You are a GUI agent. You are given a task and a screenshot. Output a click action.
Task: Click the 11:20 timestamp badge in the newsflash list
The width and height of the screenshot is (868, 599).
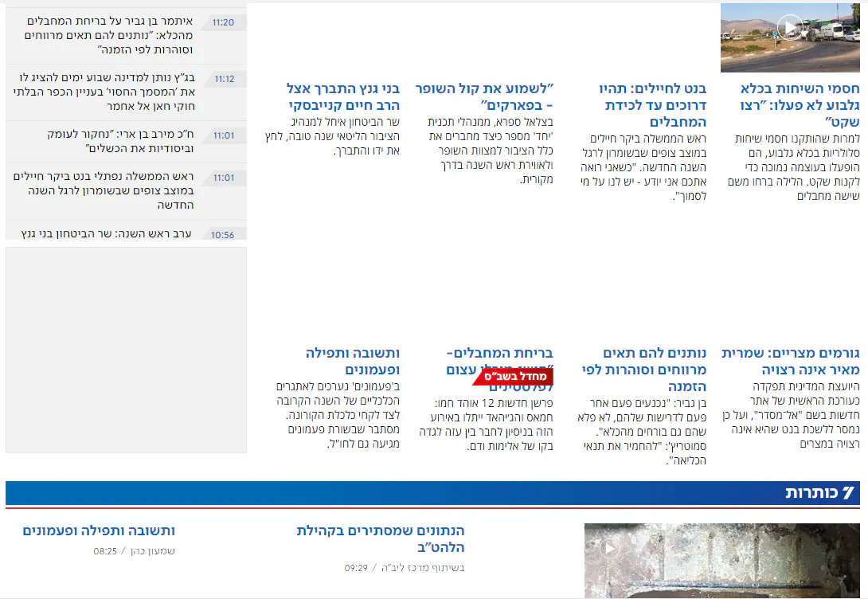click(x=224, y=22)
